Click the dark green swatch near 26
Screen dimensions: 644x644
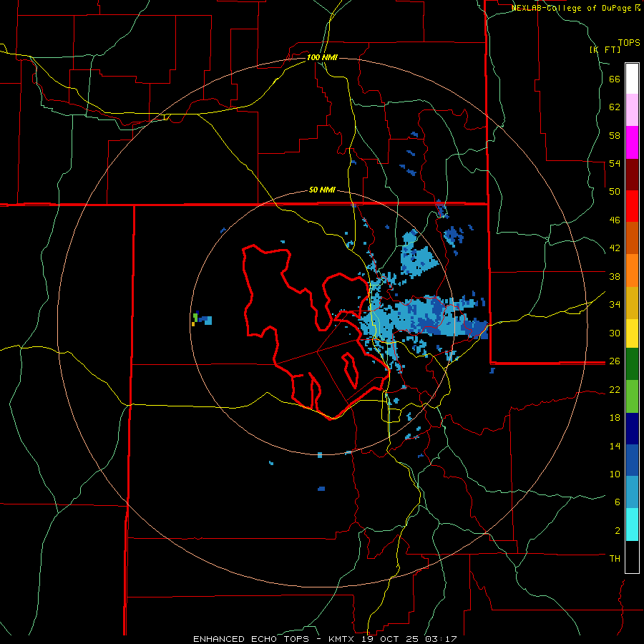point(632,364)
